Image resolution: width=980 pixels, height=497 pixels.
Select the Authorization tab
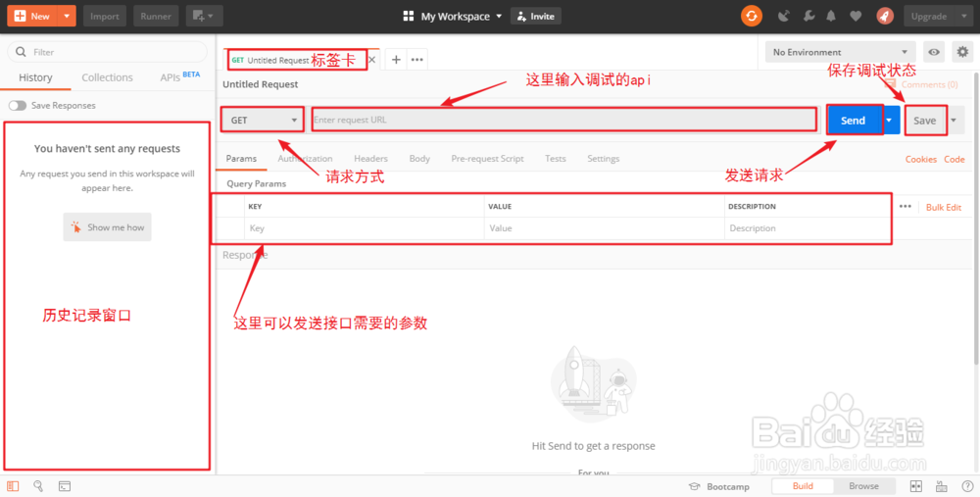tap(305, 159)
